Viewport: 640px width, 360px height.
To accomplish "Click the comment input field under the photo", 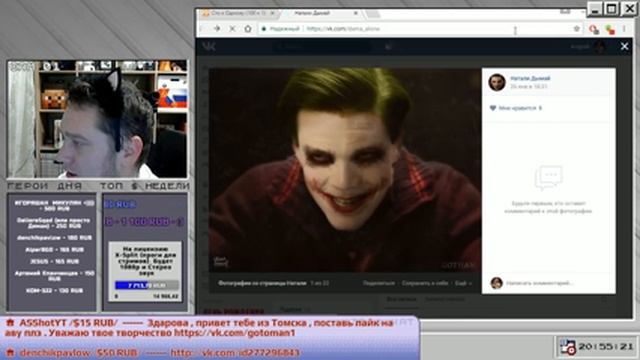I will click(x=540, y=283).
